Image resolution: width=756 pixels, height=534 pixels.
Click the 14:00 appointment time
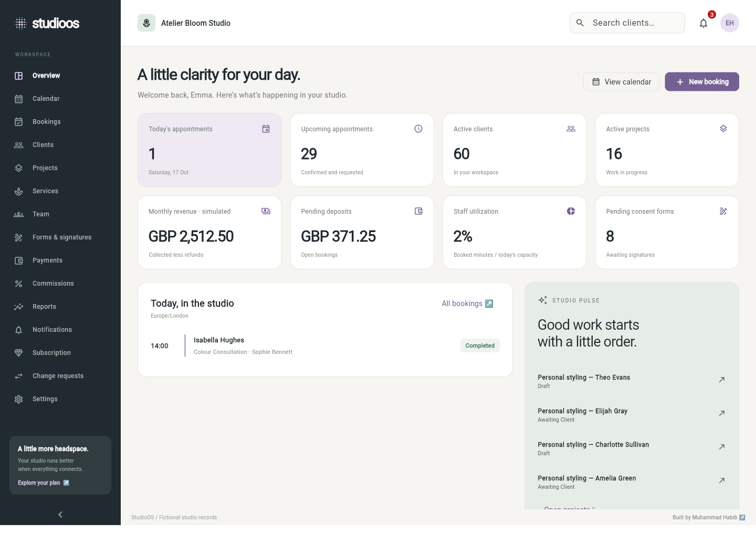tap(160, 346)
